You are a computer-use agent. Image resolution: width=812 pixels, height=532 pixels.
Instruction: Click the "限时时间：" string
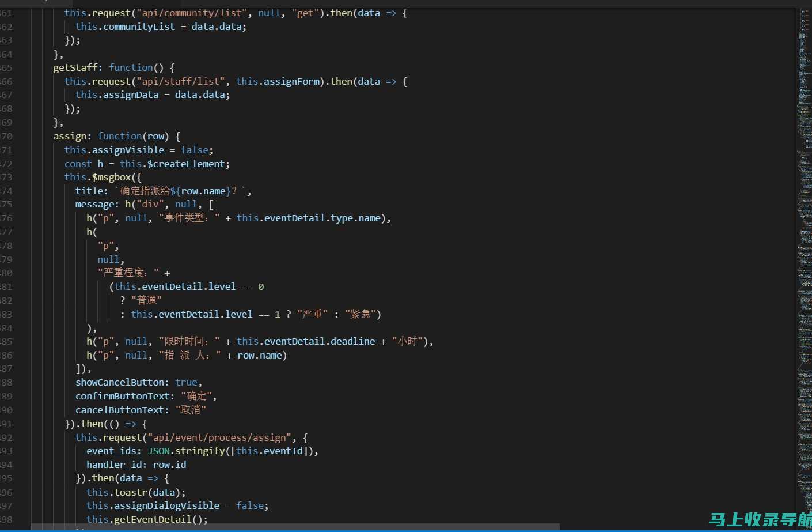click(x=189, y=341)
